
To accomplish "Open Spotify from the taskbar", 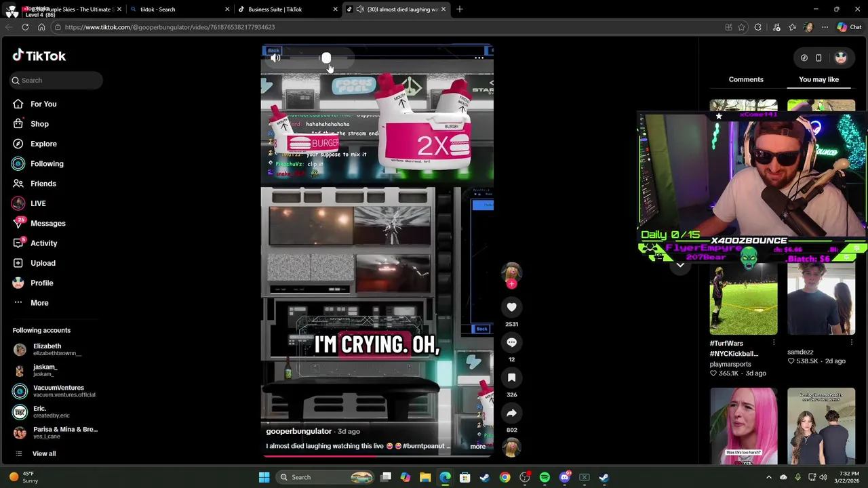I will 545,477.
